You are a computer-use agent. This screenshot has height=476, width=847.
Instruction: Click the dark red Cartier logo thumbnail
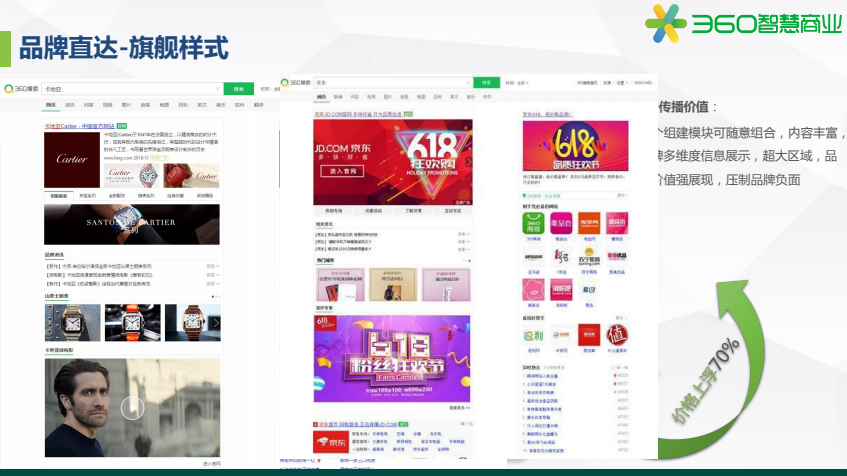[x=72, y=161]
